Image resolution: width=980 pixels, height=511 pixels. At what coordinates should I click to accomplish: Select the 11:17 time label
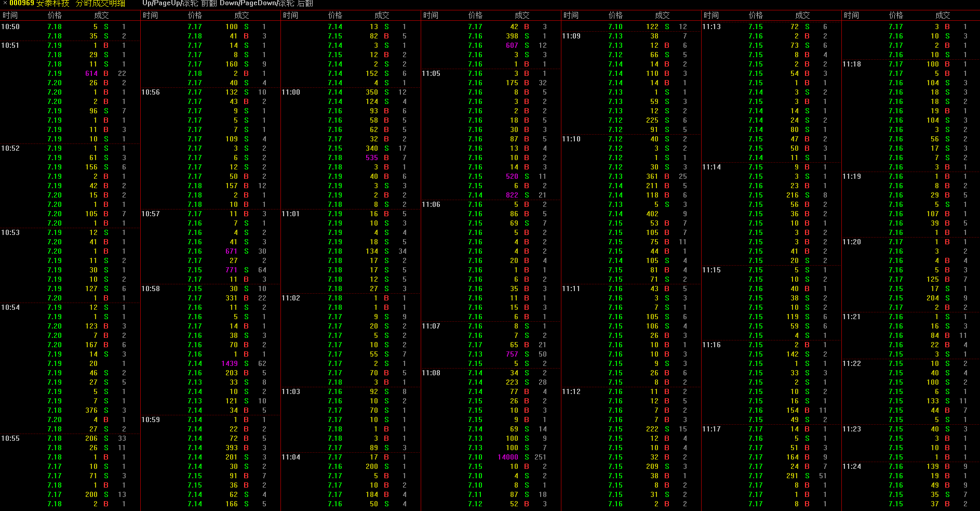tap(711, 429)
